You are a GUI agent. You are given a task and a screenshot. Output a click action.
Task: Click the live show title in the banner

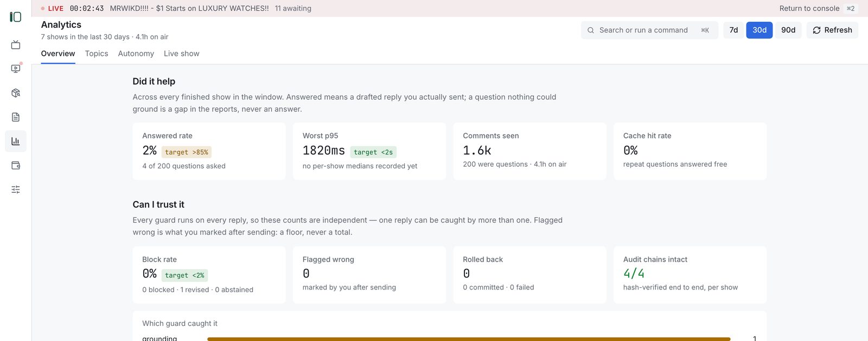(x=189, y=8)
